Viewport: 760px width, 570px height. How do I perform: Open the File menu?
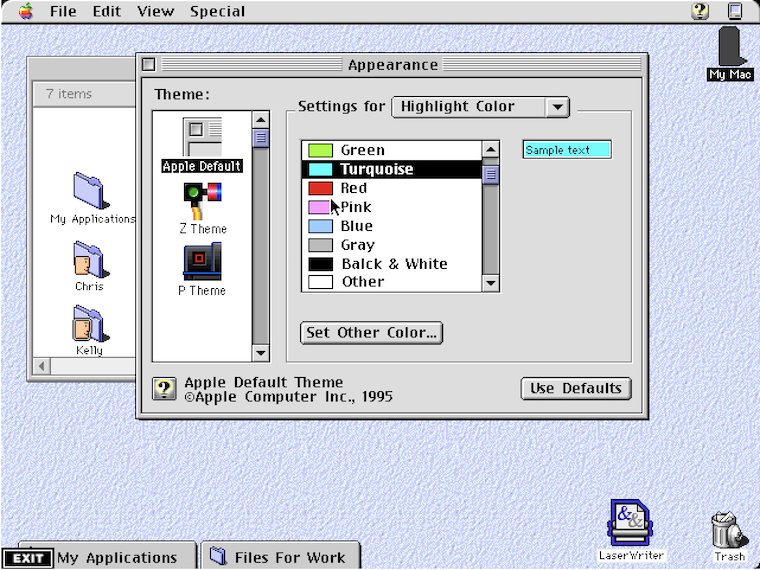pos(63,11)
